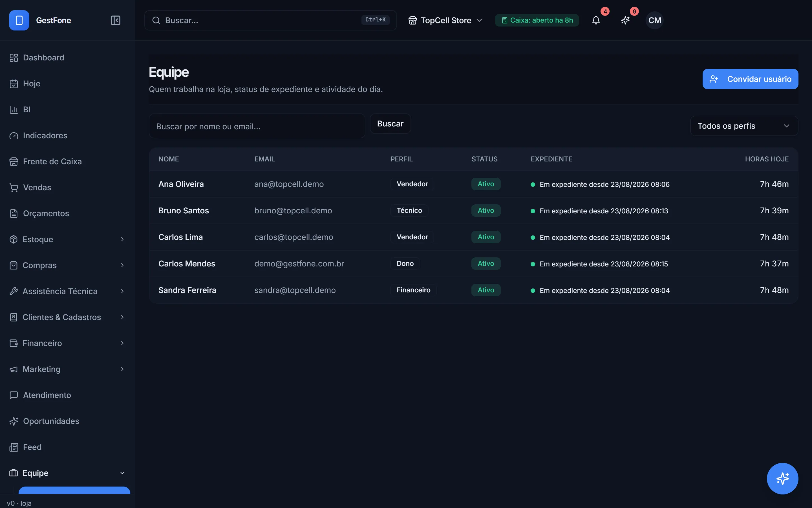Click the GestFone phone logo icon
812x508 pixels.
(19, 20)
